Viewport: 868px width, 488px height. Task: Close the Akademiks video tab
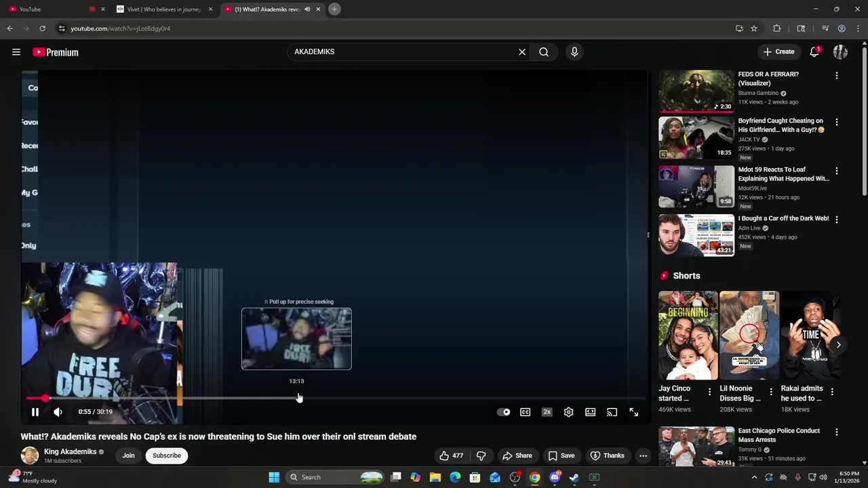318,9
